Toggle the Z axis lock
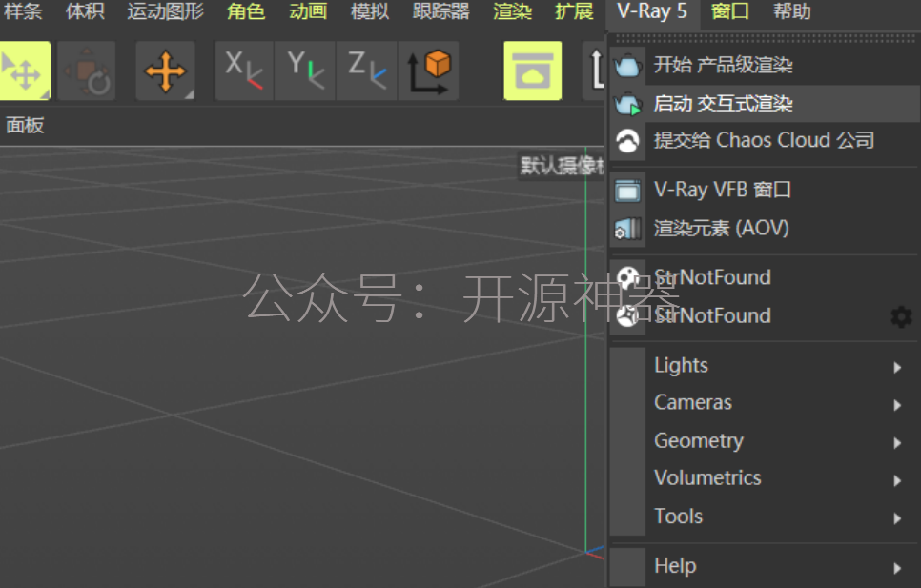This screenshot has height=588, width=921. (x=367, y=71)
